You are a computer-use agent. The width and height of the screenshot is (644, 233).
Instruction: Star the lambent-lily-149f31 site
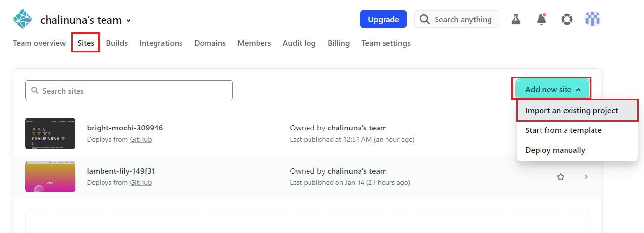[561, 177]
